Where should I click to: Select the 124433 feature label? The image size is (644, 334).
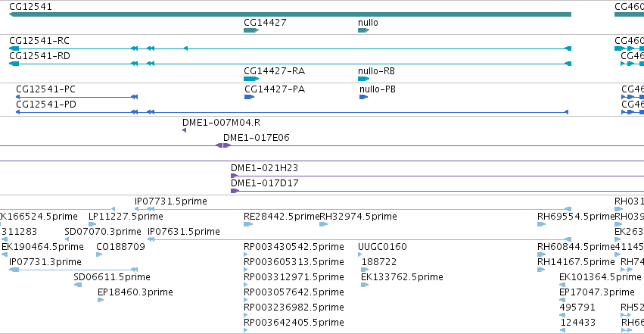pos(577,323)
